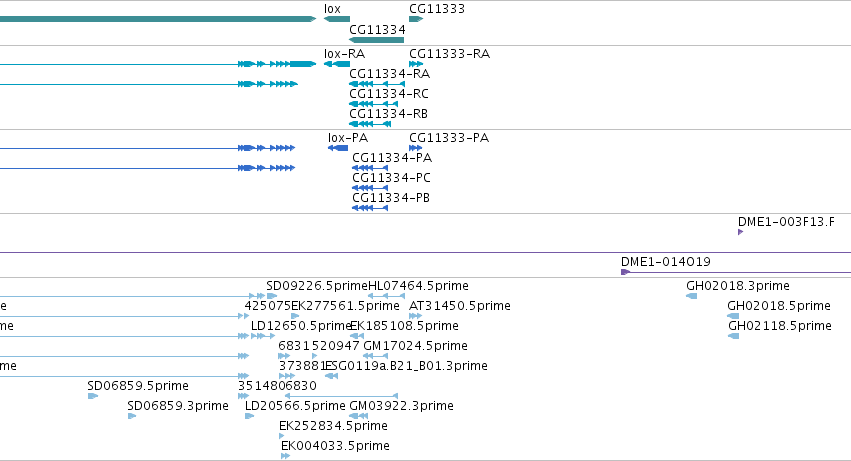The width and height of the screenshot is (851, 461).
Task: Open the CG11334-RB transcript label
Action: click(389, 113)
